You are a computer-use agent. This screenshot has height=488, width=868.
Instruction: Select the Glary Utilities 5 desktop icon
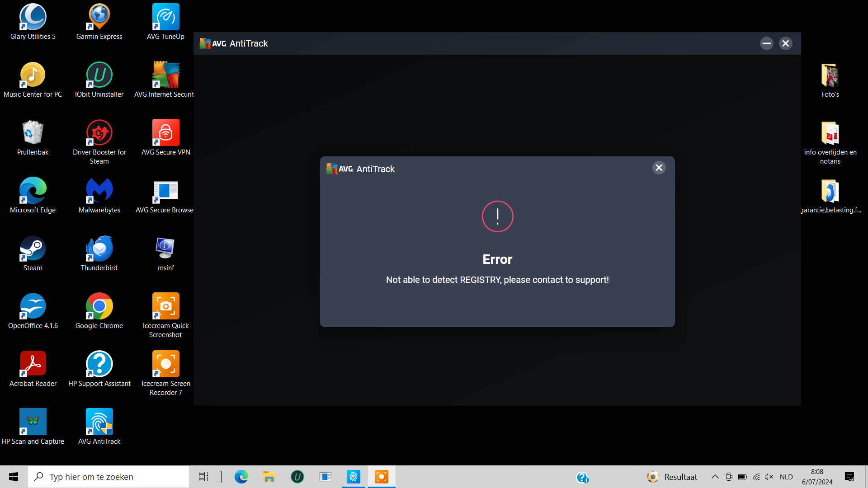(x=33, y=22)
